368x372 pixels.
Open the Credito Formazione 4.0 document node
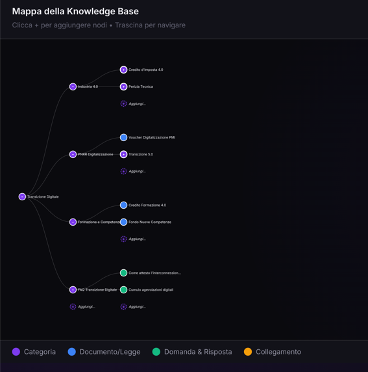click(124, 205)
